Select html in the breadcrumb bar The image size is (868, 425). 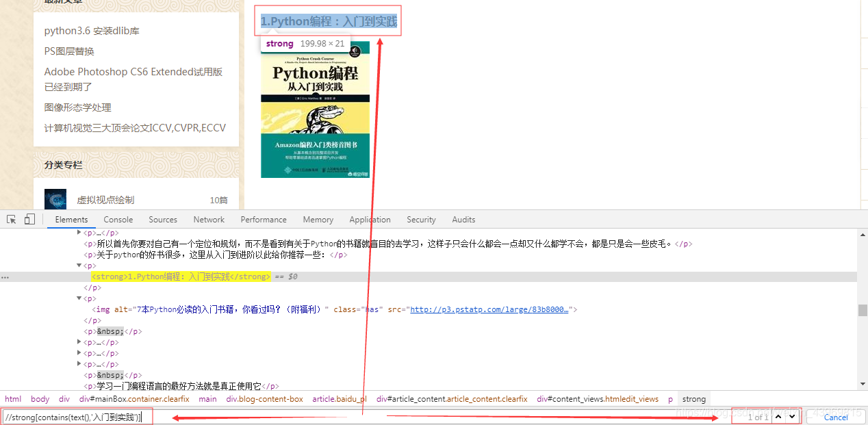point(13,399)
